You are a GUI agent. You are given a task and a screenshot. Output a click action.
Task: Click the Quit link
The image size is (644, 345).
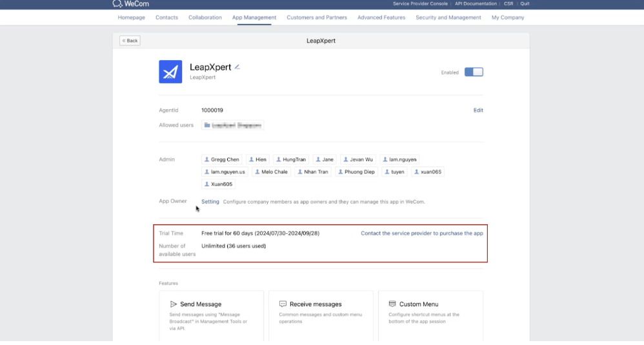click(525, 4)
